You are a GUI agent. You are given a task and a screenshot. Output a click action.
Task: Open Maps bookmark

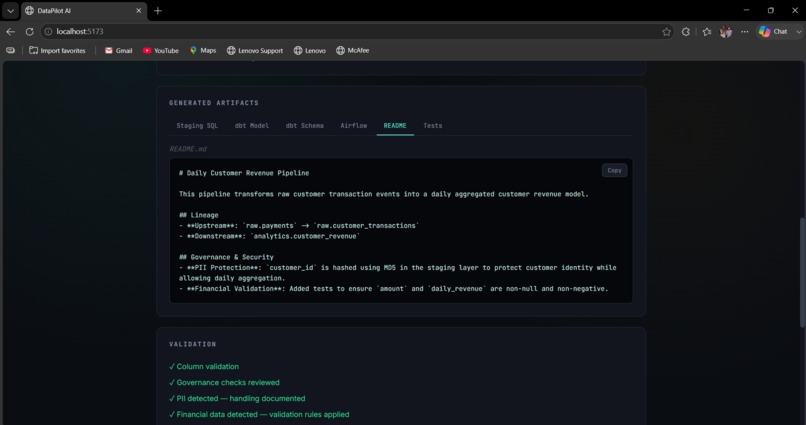coord(203,50)
